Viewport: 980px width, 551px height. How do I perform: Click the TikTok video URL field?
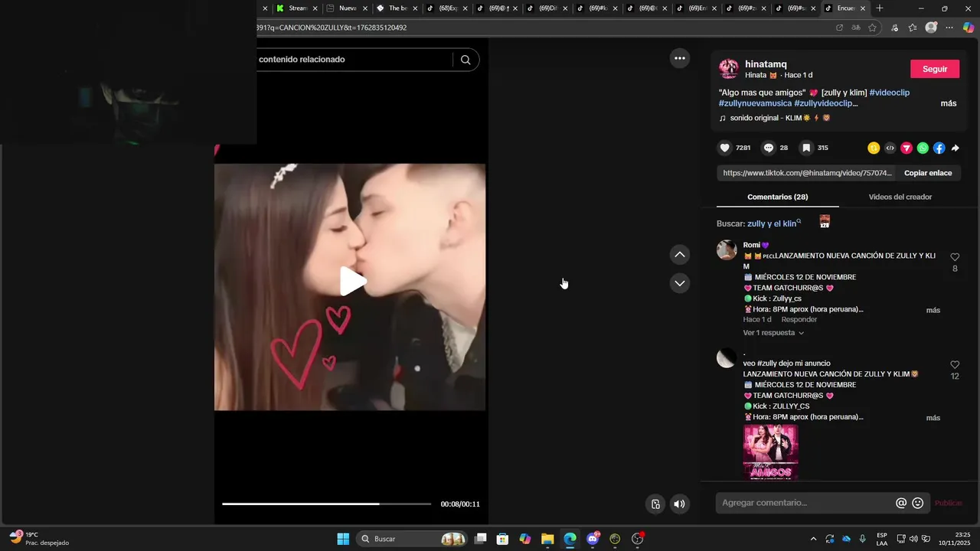(x=807, y=173)
